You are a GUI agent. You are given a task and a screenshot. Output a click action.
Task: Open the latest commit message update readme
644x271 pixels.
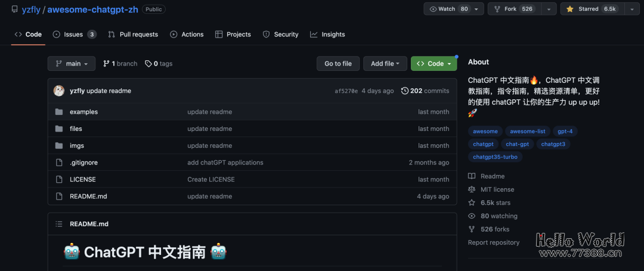coord(109,91)
